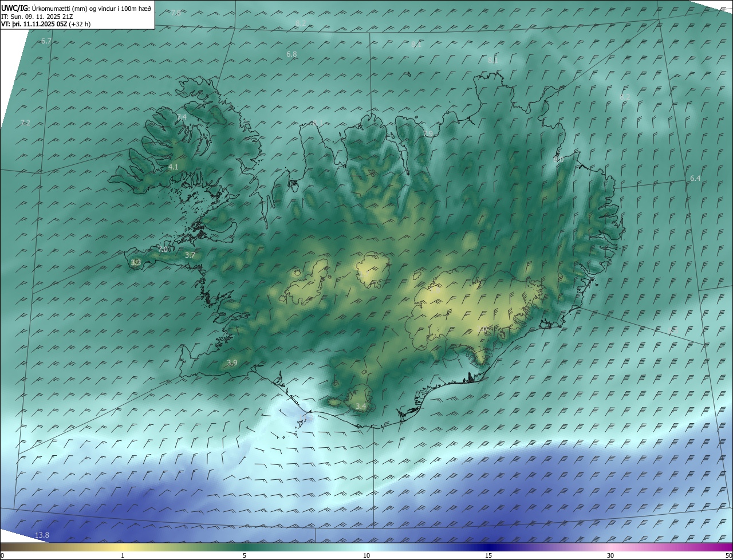Click the 50 tick on the color scale
733x560 pixels.
[x=728, y=556]
